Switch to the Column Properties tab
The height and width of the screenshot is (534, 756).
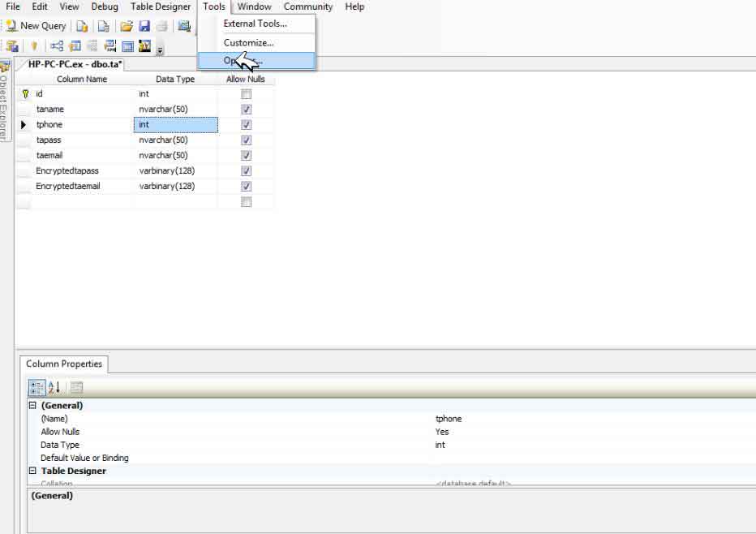tap(64, 364)
